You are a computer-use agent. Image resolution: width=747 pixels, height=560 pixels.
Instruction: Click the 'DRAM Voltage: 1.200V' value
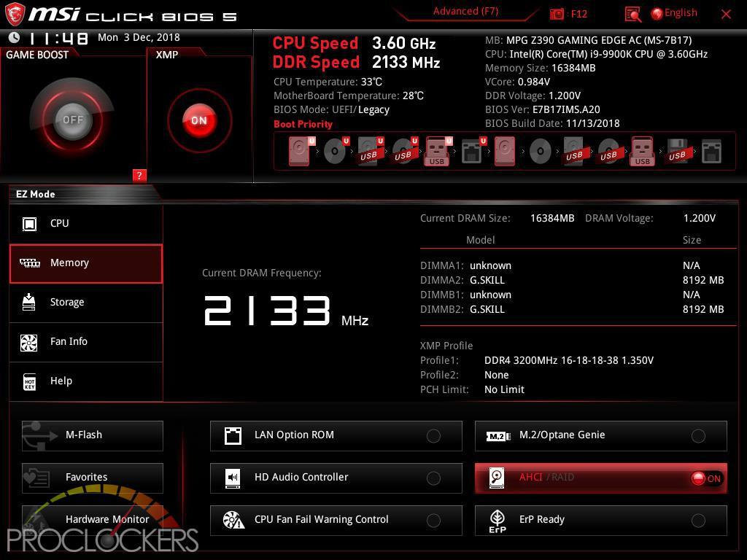700,218
